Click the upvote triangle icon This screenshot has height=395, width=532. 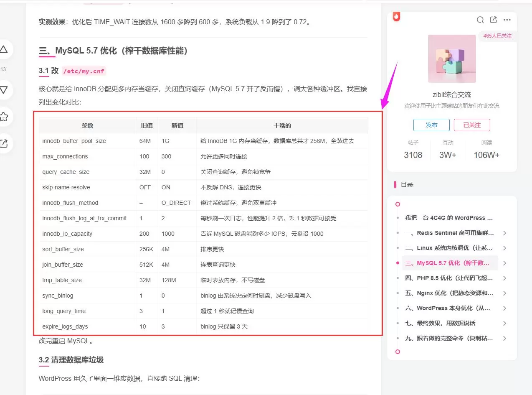[3, 50]
